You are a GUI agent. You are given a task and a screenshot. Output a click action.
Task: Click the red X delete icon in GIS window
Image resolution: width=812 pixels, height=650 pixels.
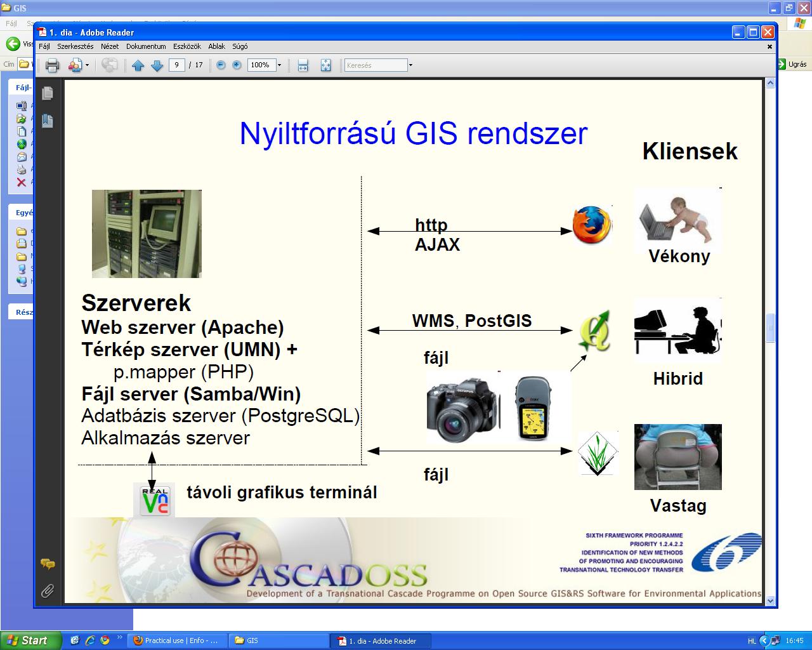click(x=22, y=182)
